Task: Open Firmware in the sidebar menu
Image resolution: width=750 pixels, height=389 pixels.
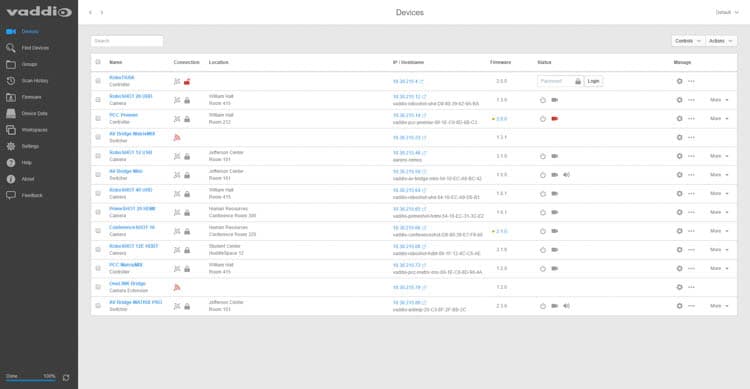Action: [x=32, y=97]
